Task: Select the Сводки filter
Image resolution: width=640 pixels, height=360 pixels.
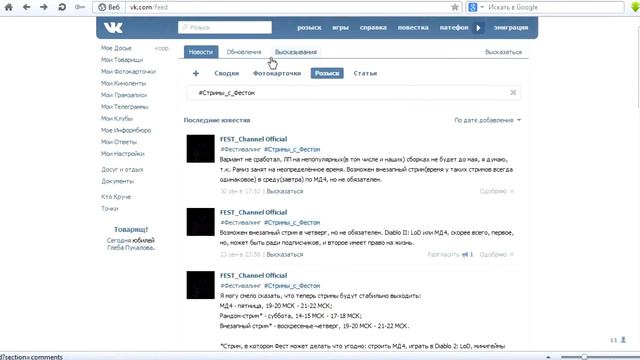Action: (227, 73)
